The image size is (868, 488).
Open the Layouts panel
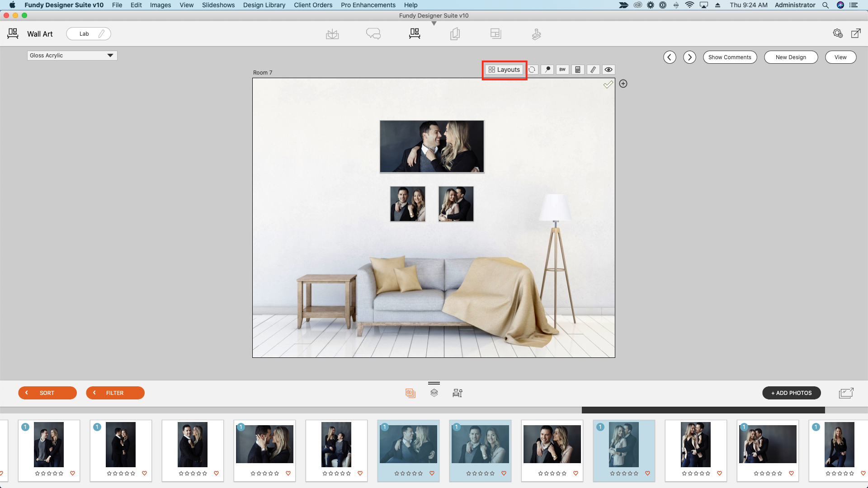(x=504, y=70)
